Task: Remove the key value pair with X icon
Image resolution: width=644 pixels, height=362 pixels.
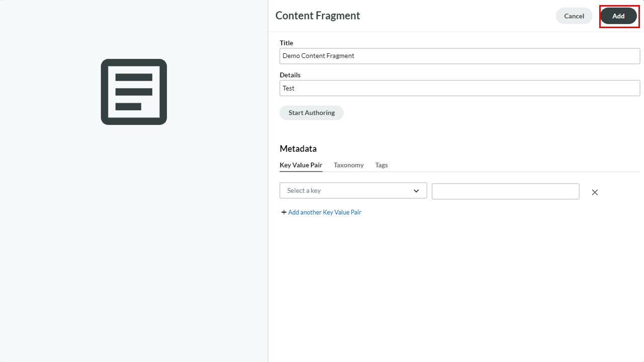Action: [x=595, y=192]
